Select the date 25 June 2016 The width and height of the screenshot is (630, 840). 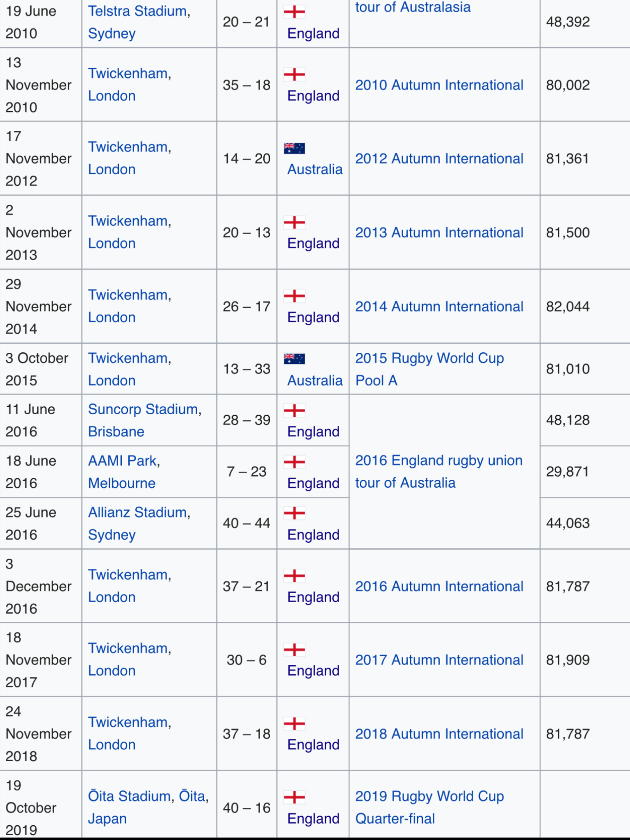[x=31, y=523]
